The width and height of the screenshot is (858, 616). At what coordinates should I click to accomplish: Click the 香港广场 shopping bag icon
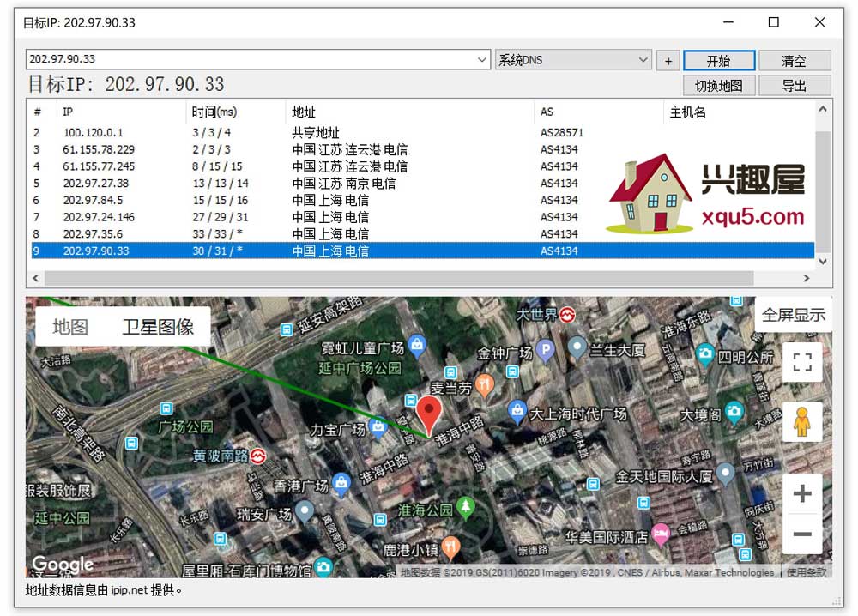pos(341,484)
